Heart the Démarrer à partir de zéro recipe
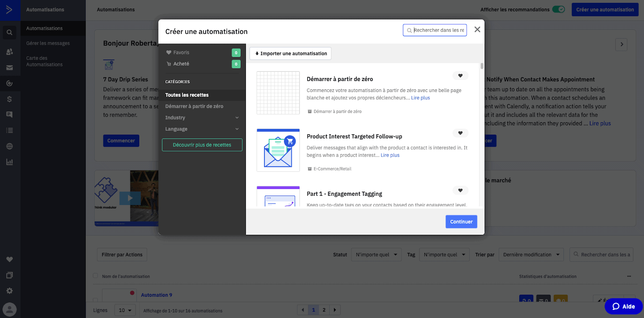644x318 pixels. (460, 76)
